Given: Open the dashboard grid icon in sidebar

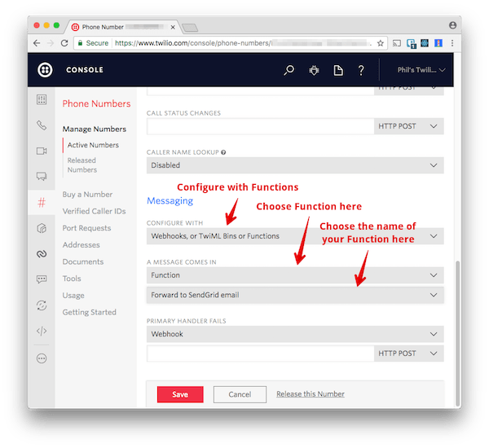Looking at the screenshot, I should point(42,99).
